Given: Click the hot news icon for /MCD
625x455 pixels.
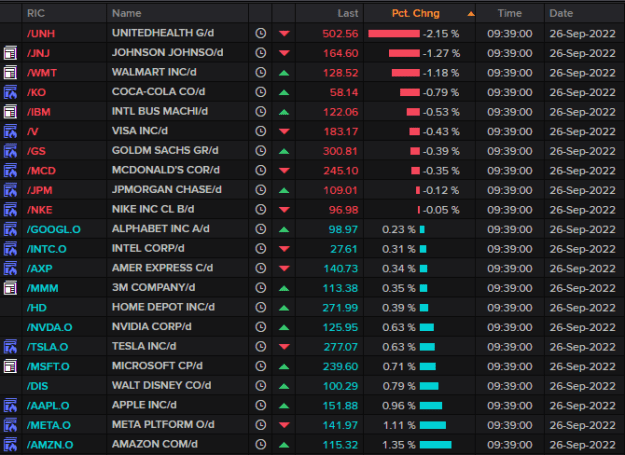Looking at the screenshot, I should coord(10,171).
